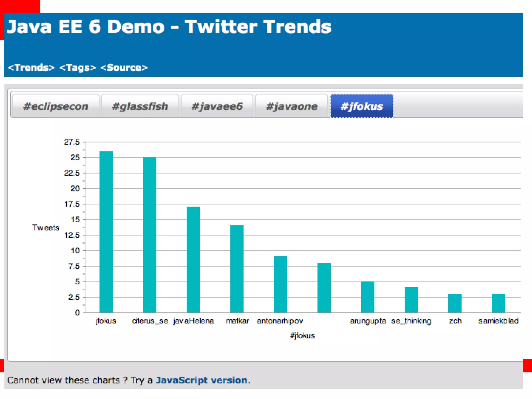Switch to the #glassfish tab
This screenshot has width=532, height=399.
point(140,106)
